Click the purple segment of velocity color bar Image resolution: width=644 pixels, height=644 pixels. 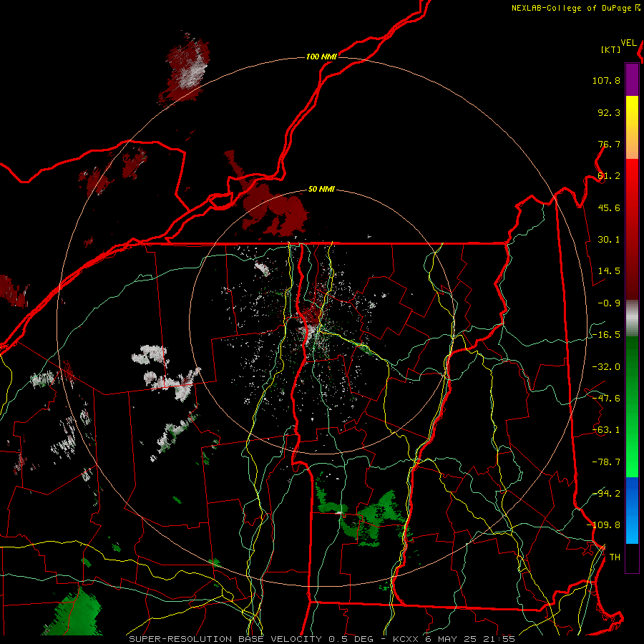pyautogui.click(x=632, y=79)
